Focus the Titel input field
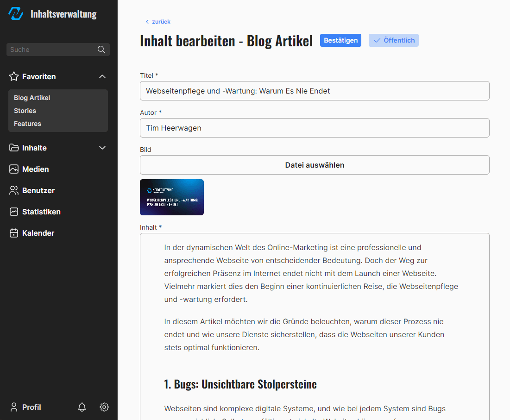Viewport: 510px width, 420px height. 315,91
